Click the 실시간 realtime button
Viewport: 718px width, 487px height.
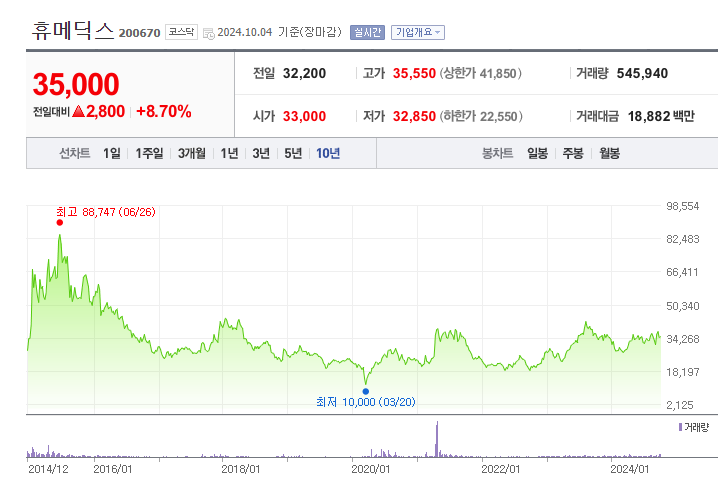(367, 32)
